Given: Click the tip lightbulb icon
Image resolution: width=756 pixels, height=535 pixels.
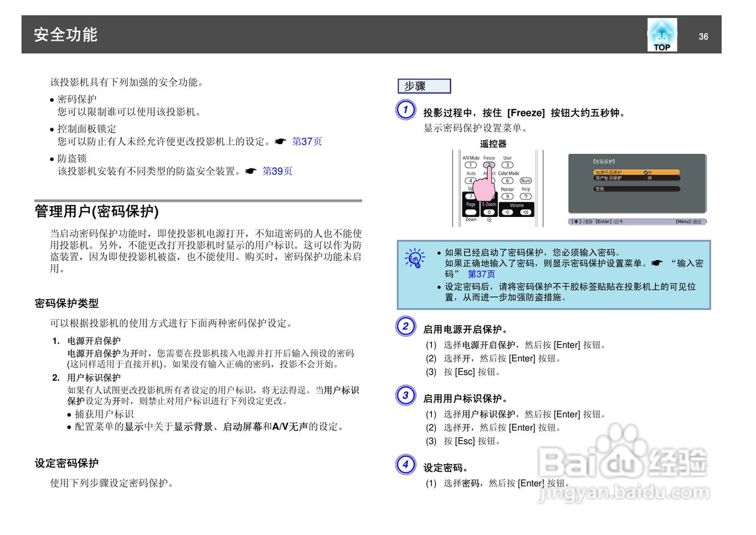Looking at the screenshot, I should [415, 258].
